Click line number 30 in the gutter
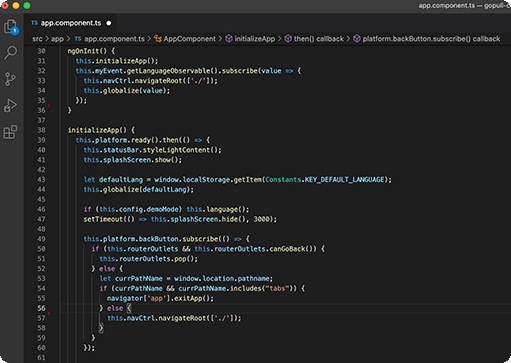 41,51
